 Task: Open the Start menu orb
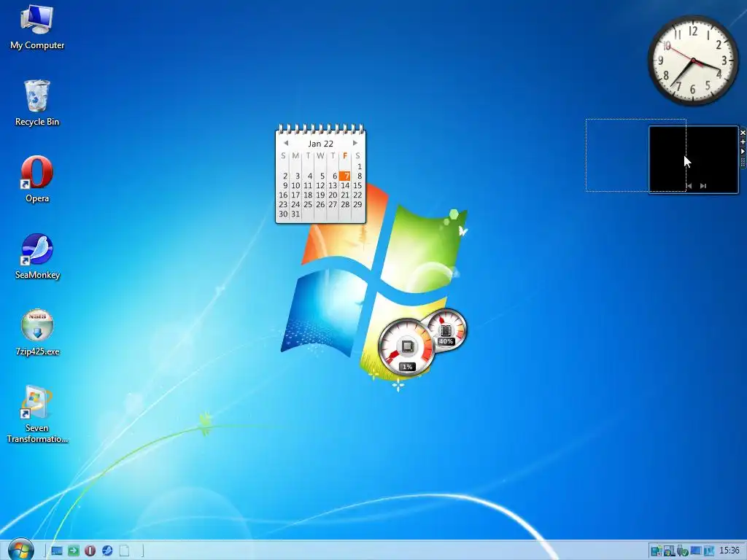click(x=20, y=550)
